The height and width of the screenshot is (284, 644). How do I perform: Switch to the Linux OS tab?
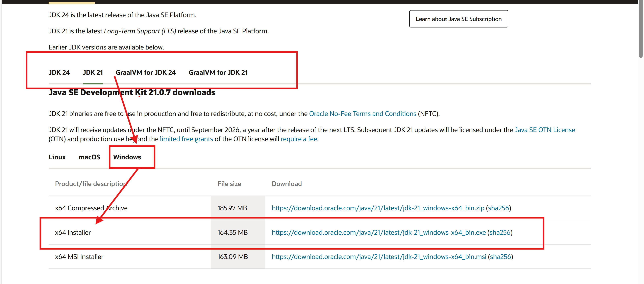pyautogui.click(x=57, y=157)
